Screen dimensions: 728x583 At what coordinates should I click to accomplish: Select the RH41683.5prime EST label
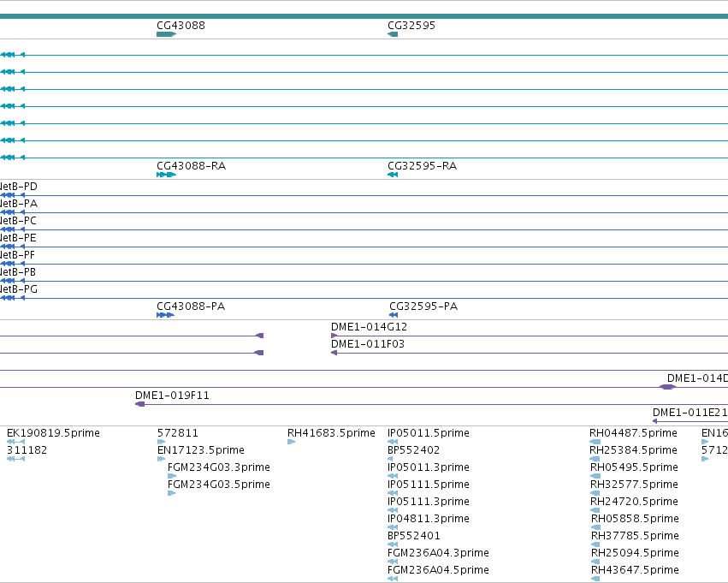[331, 433]
